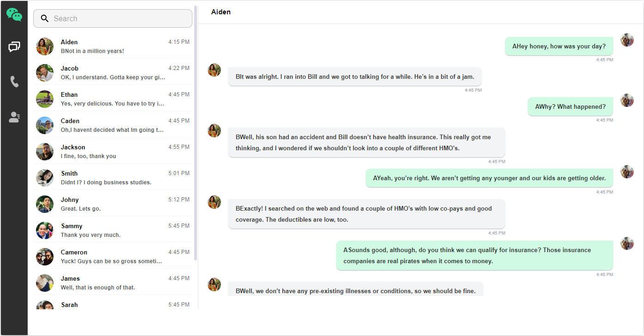Click Jacob's profile picture in the chat list

(x=45, y=73)
